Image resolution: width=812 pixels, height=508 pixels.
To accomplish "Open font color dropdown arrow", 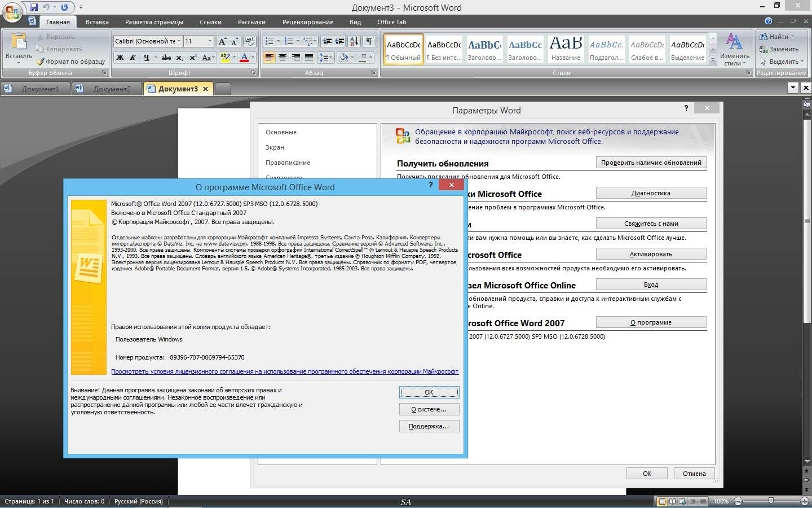I will click(x=253, y=58).
